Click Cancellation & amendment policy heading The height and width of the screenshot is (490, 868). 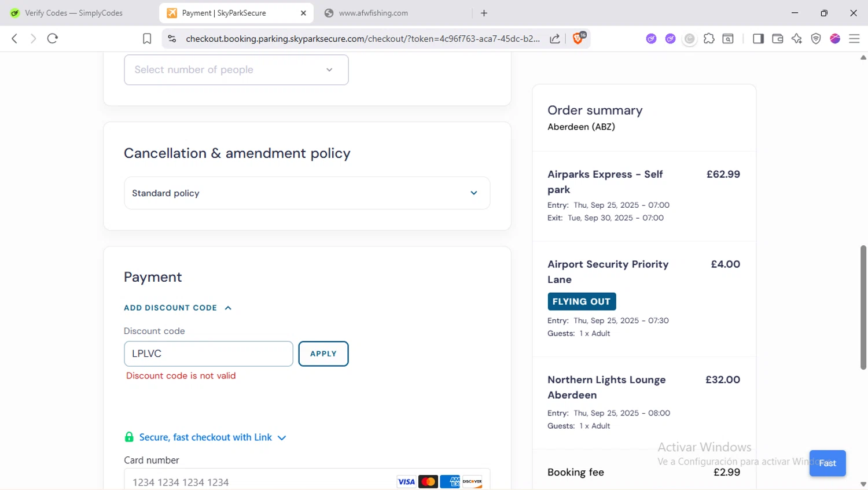click(237, 153)
